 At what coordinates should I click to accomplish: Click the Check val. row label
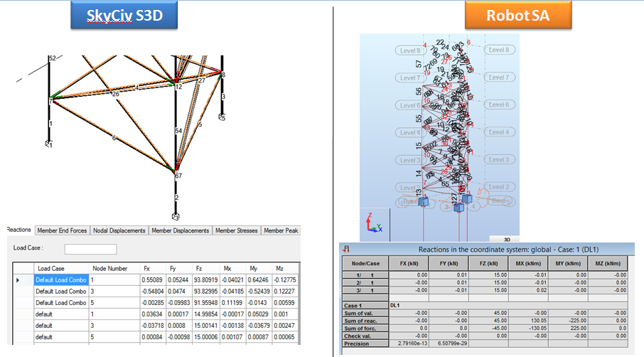click(x=365, y=336)
